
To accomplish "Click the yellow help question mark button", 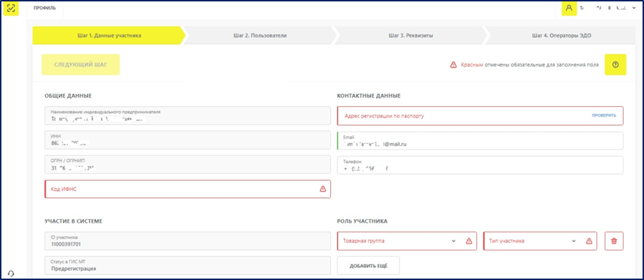I will (x=615, y=64).
